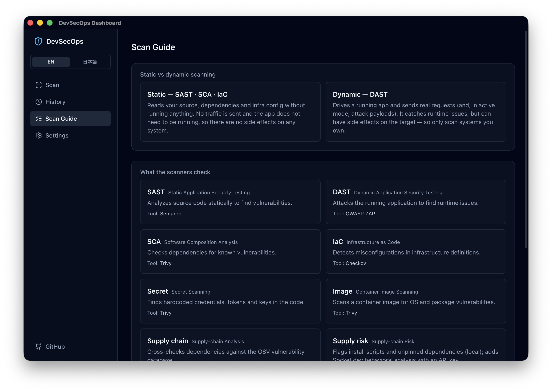Click the "Supply risk" card title
The height and width of the screenshot is (392, 552).
[x=350, y=341]
